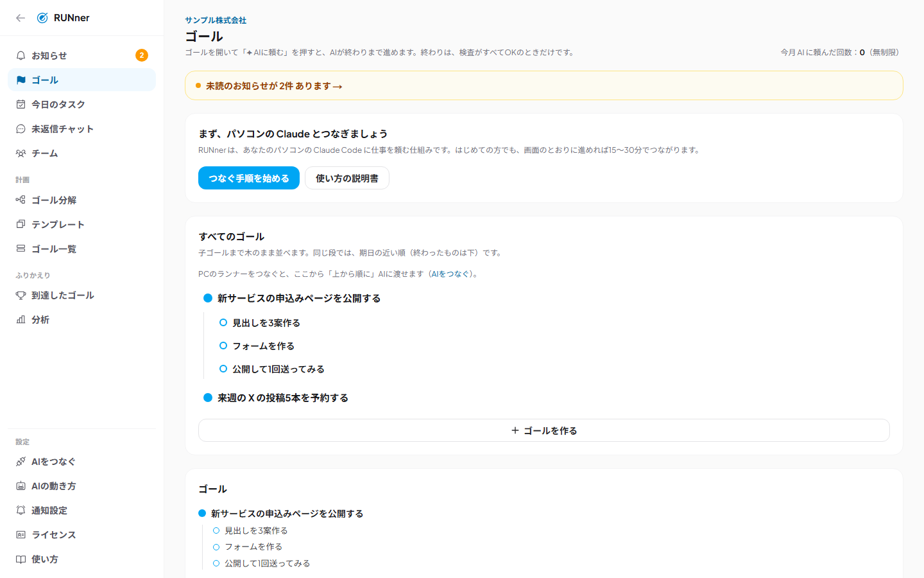This screenshot has width=924, height=578.
Task: Open the 使い方の説明書 button
Action: tap(347, 178)
